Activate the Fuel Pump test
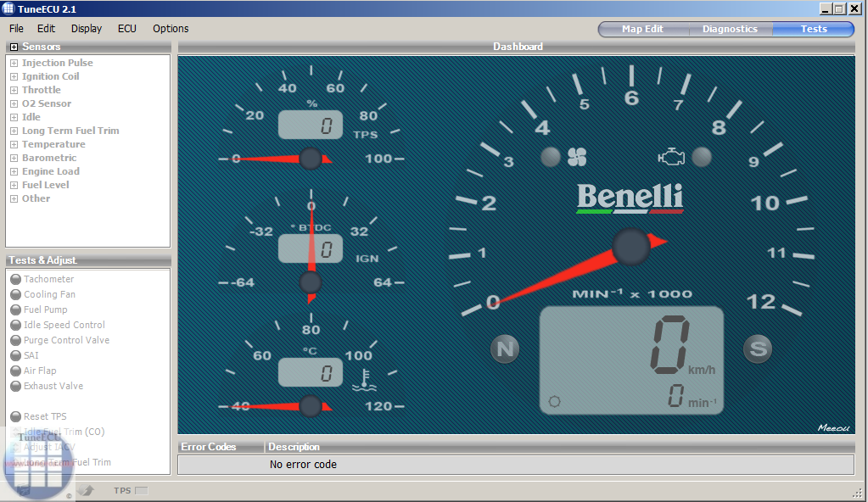 pyautogui.click(x=16, y=310)
